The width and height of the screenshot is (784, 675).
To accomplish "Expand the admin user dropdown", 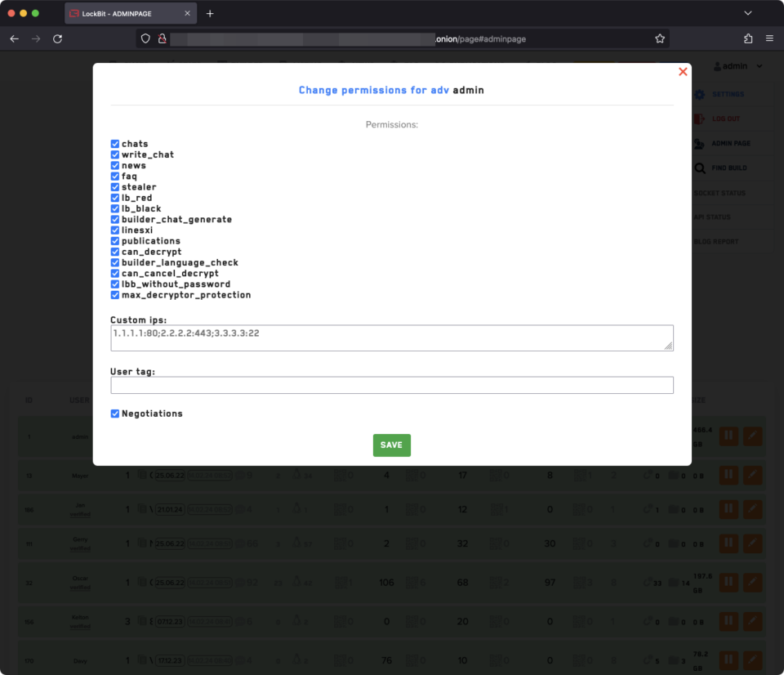I will point(738,66).
